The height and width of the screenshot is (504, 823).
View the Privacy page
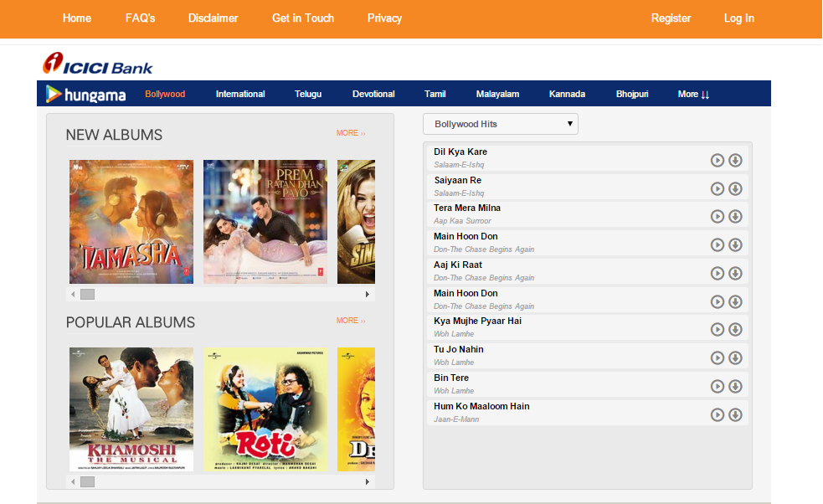[384, 18]
